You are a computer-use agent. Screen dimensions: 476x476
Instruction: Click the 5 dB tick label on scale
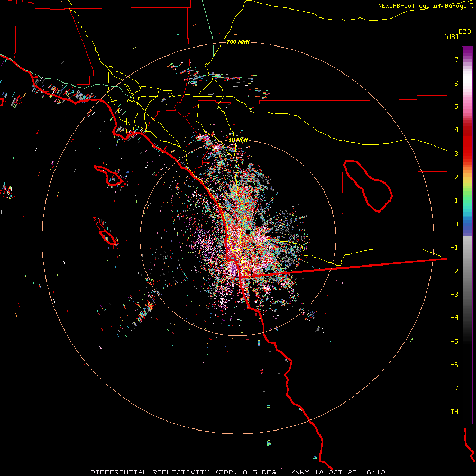tap(456, 106)
